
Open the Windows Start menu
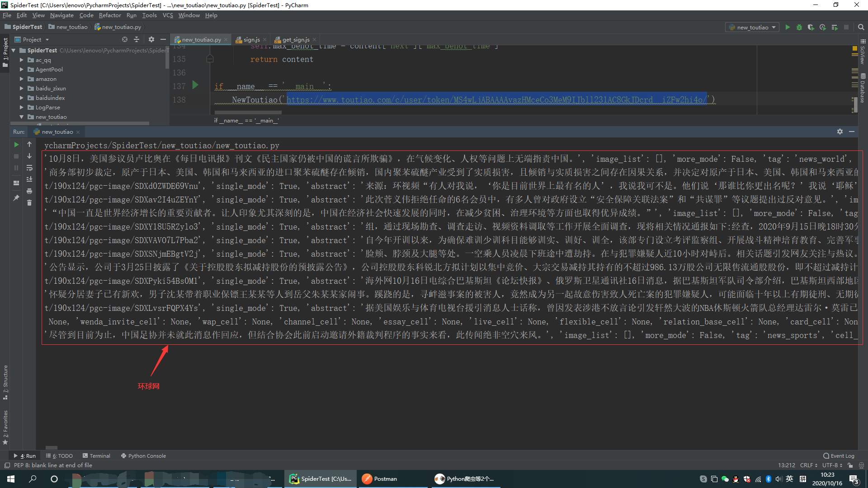11,479
